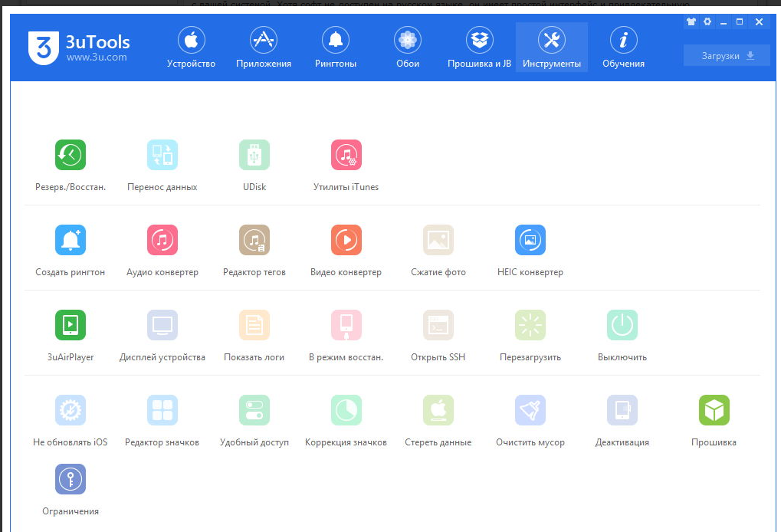This screenshot has width=781, height=532.
Task: Click the Загрузки downloads button
Action: click(727, 56)
